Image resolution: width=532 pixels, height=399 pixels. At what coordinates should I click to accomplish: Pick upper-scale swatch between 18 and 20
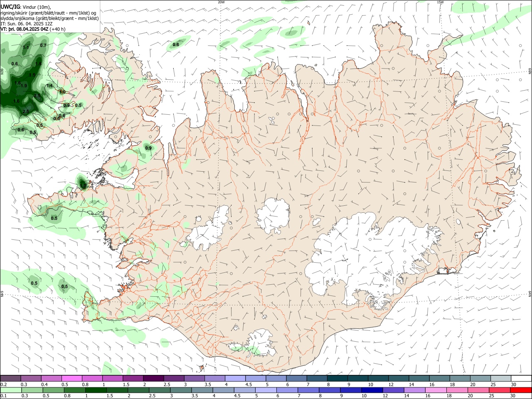460,378
